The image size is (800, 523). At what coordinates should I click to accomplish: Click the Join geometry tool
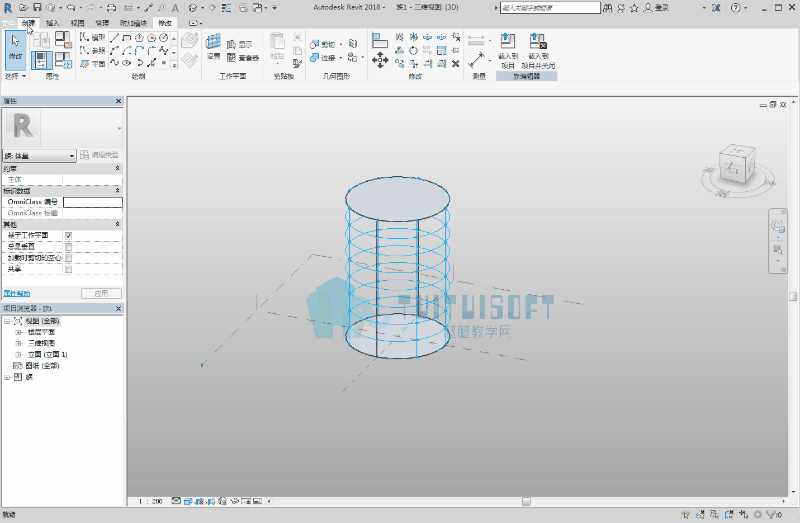click(322, 58)
